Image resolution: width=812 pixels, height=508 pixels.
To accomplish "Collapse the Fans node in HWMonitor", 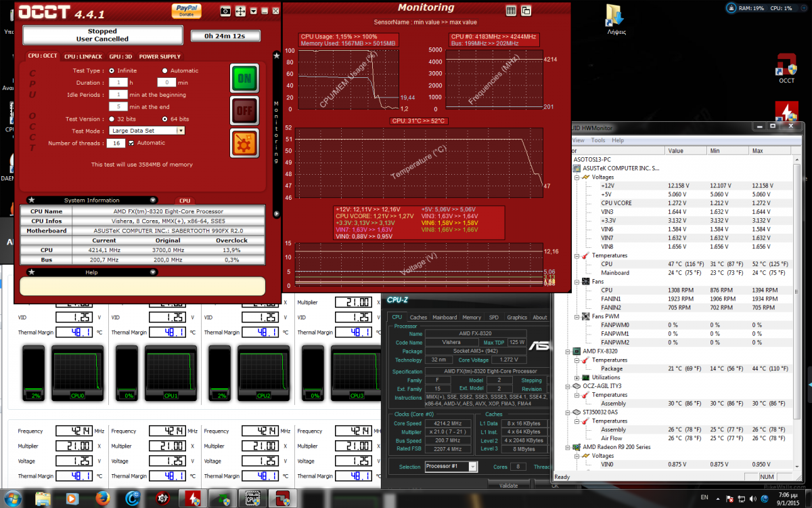I will tap(577, 282).
